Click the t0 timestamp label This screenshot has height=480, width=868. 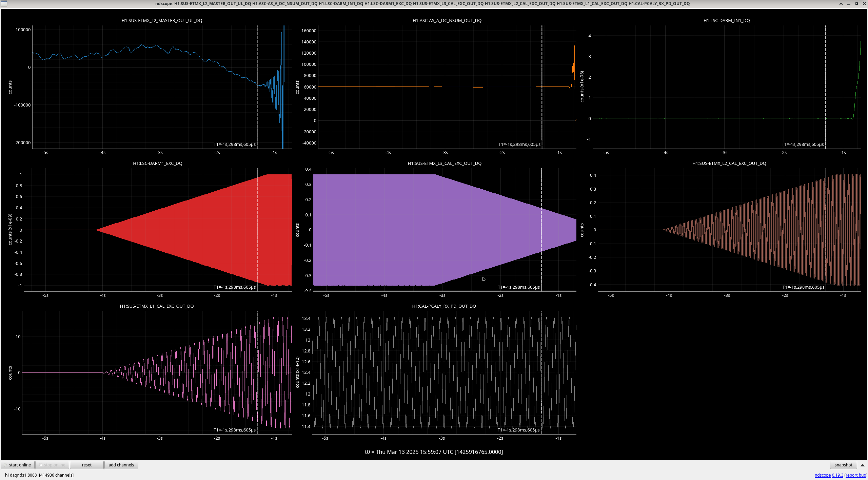coord(434,452)
